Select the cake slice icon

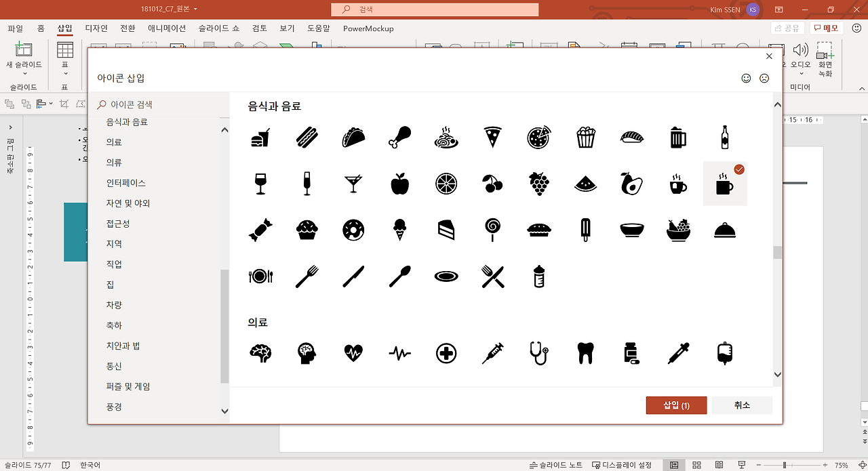[x=446, y=230]
